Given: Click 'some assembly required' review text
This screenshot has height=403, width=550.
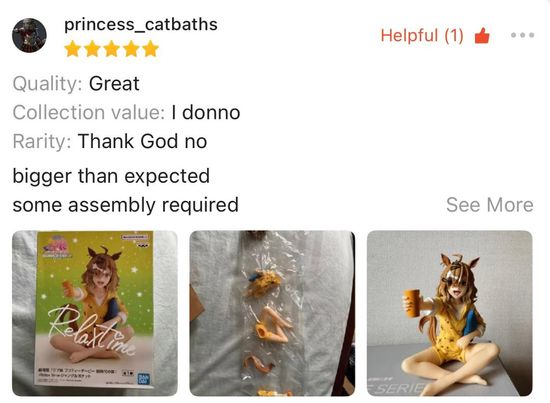Looking at the screenshot, I should point(126,205).
